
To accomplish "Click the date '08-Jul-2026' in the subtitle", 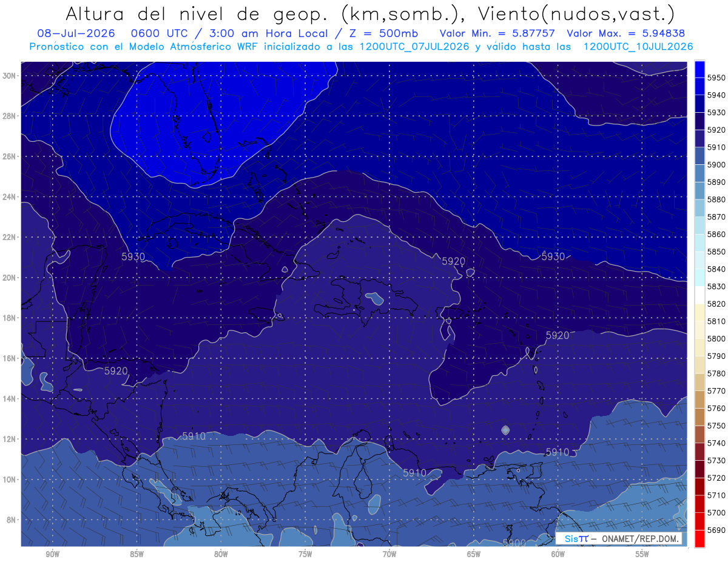I will (77, 33).
